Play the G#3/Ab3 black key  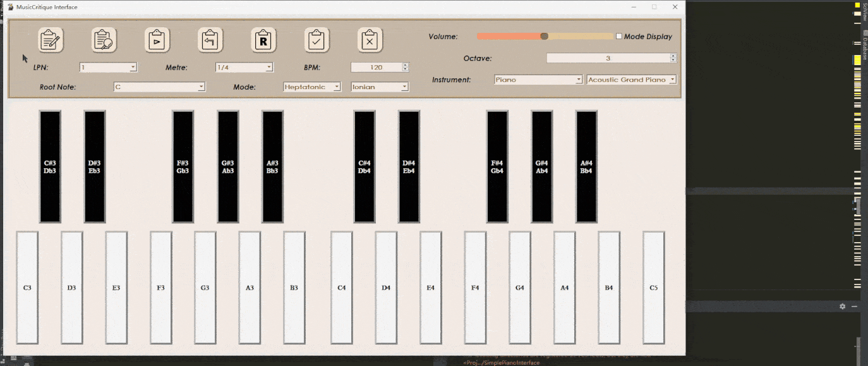[228, 167]
